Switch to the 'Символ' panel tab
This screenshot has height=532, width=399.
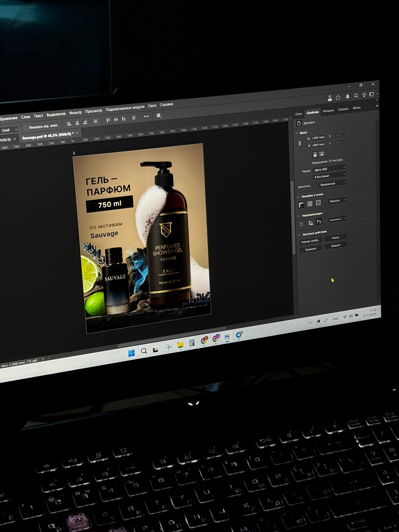[343, 109]
